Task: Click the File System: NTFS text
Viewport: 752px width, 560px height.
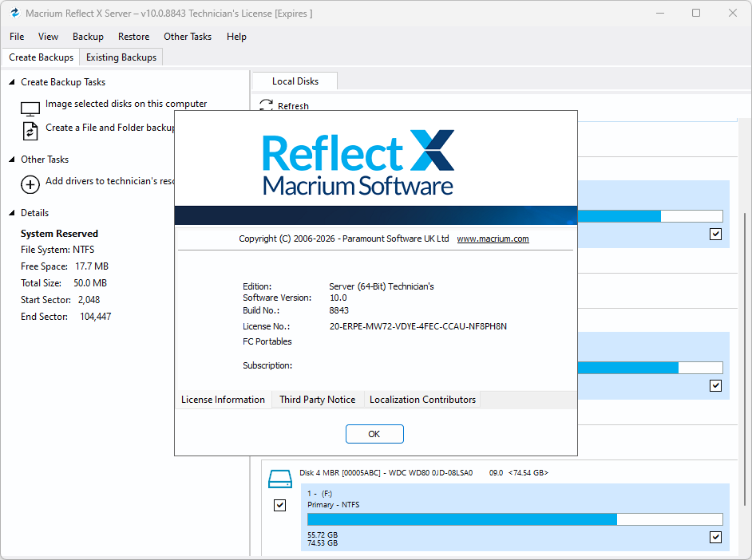Action: point(57,249)
